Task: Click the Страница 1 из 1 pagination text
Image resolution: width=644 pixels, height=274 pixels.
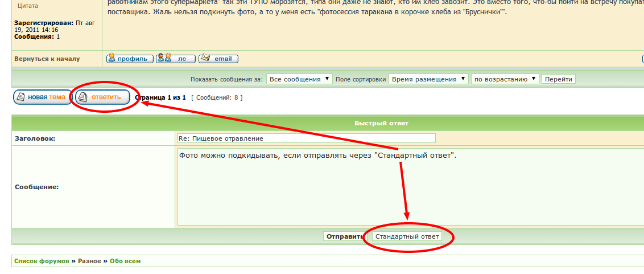Action: point(161,97)
